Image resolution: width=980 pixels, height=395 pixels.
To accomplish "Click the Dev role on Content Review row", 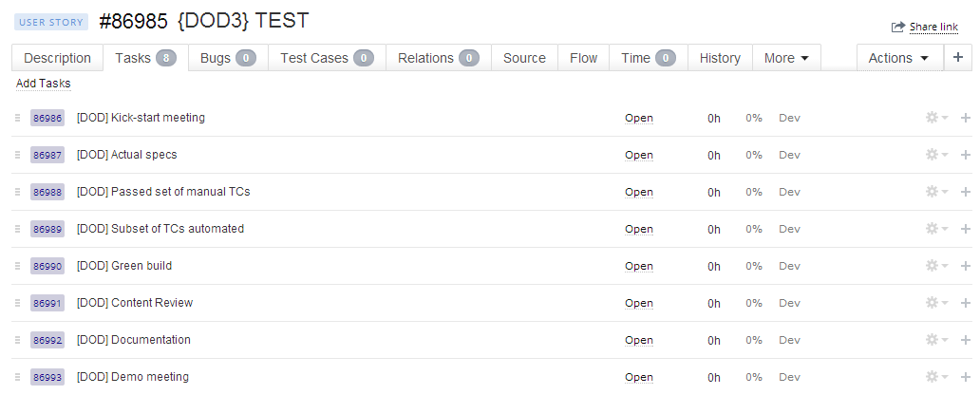I will coord(789,303).
